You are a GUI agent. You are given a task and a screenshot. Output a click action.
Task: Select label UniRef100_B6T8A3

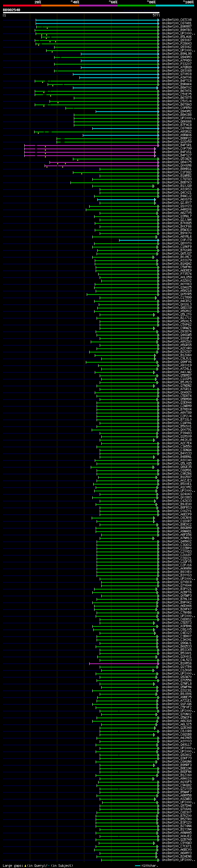[x=177, y=104]
